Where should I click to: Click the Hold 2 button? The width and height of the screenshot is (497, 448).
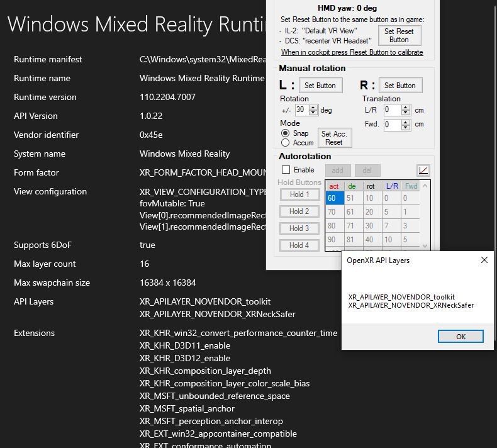pyautogui.click(x=299, y=211)
